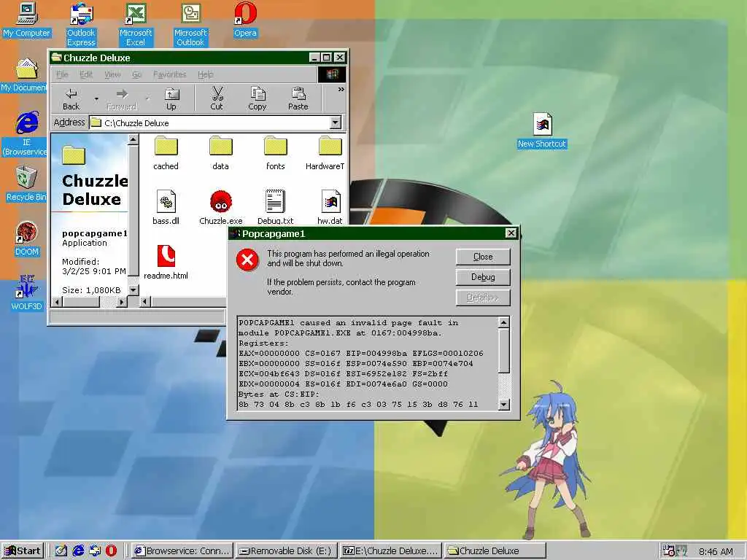Image resolution: width=747 pixels, height=560 pixels.
Task: Click the Paste toolbar button
Action: tap(298, 99)
